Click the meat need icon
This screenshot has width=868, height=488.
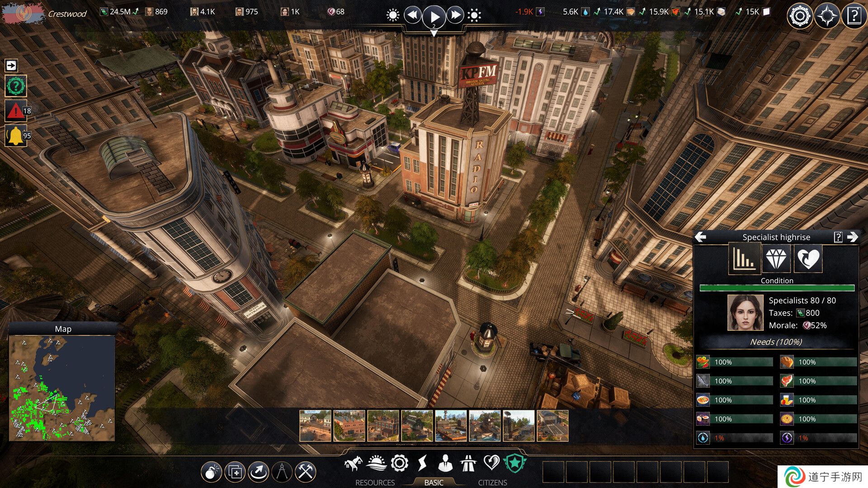coord(787,381)
